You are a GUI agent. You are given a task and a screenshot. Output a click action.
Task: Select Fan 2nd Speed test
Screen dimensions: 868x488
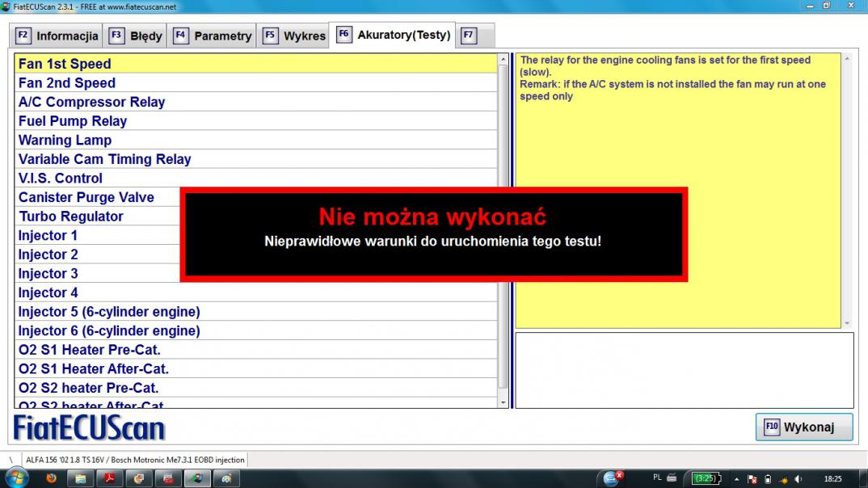[255, 83]
